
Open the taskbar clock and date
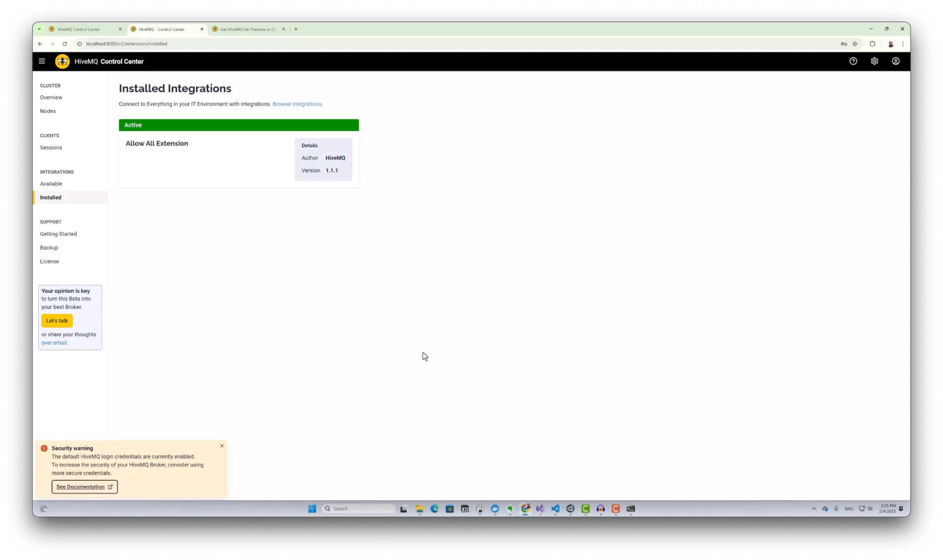pyautogui.click(x=887, y=509)
